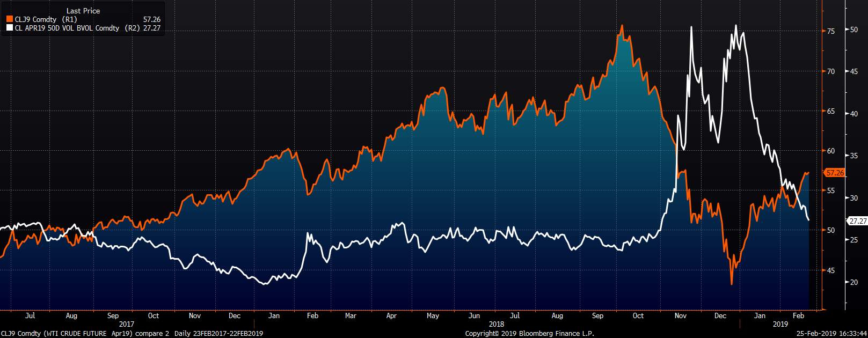Select the 2018 year label on time axis

pos(496,324)
